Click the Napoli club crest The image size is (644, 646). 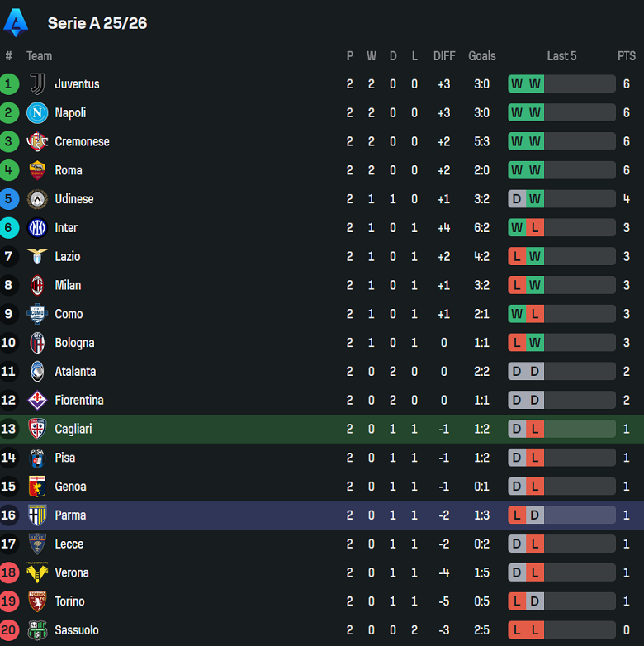[37, 113]
